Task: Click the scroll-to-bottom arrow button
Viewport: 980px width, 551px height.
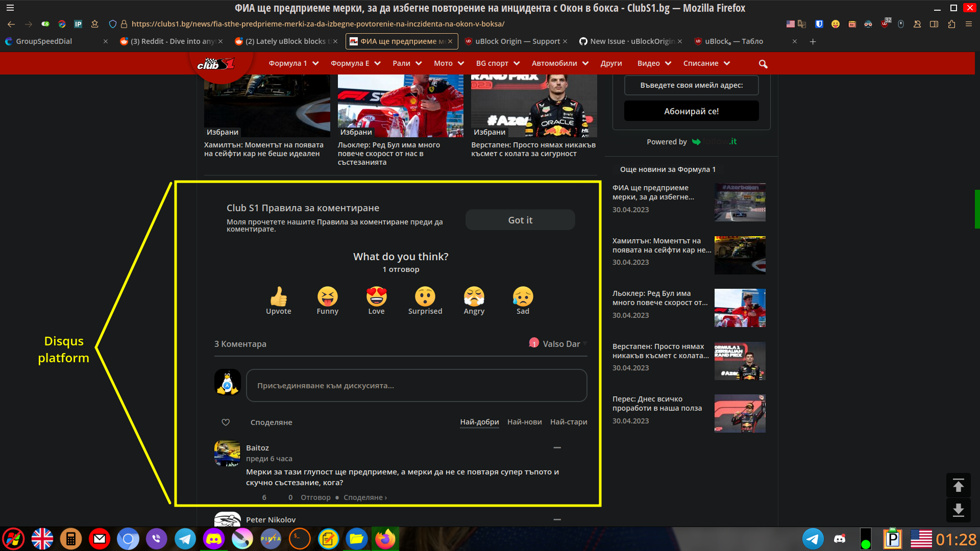Action: 958,510
